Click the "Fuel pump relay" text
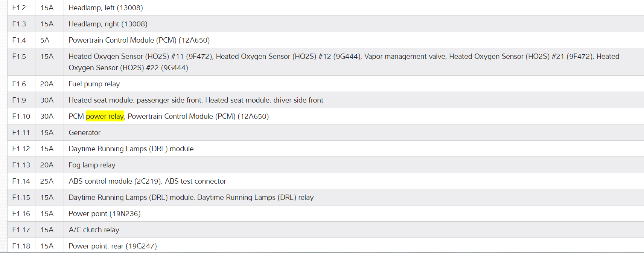Viewport: 644px width, 253px height. (94, 84)
